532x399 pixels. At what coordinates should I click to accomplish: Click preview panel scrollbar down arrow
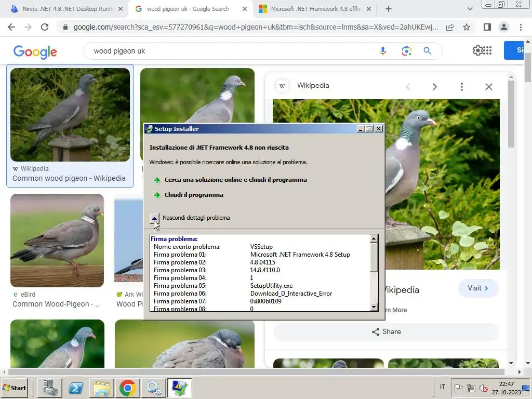pyautogui.click(x=511, y=363)
